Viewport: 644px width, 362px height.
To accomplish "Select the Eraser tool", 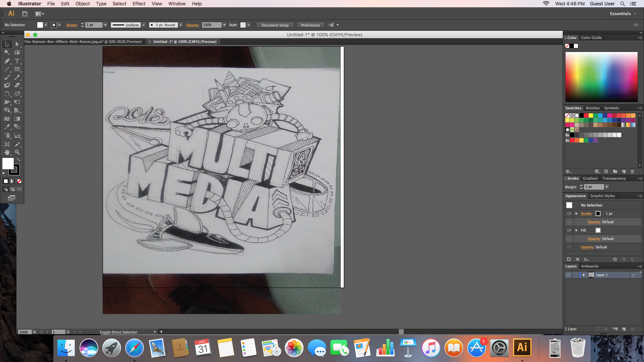I will 17,85.
